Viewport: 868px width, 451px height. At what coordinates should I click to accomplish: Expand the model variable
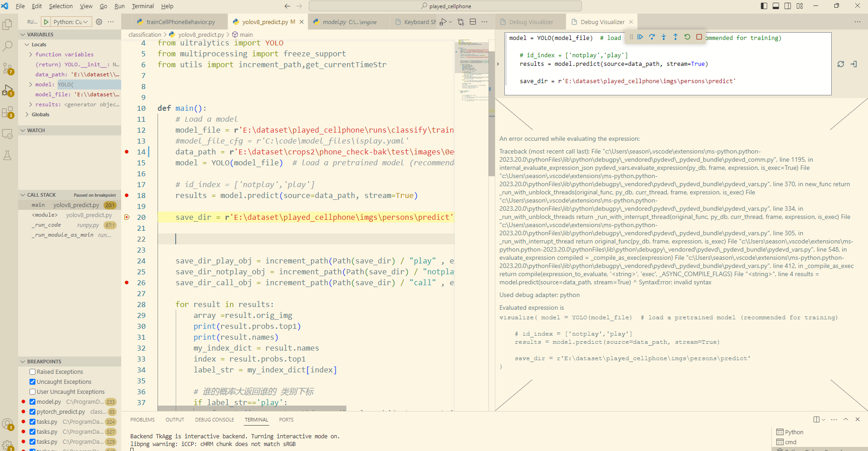click(31, 84)
